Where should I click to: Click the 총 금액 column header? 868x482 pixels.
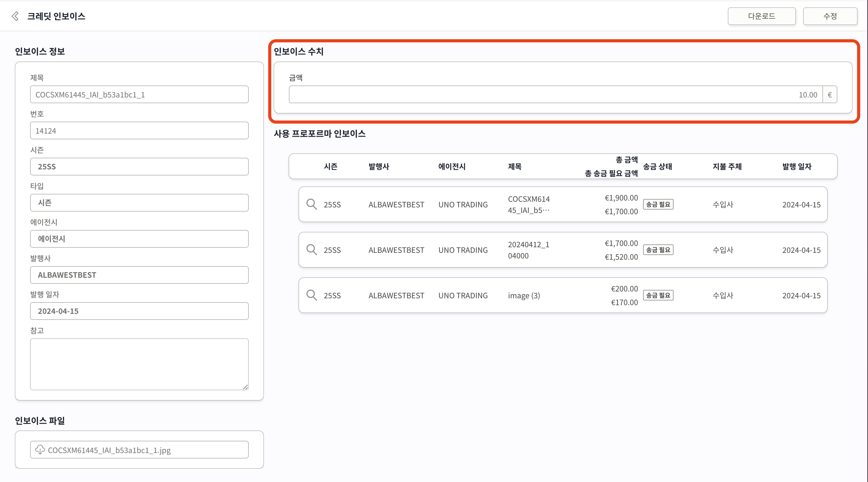(626, 159)
